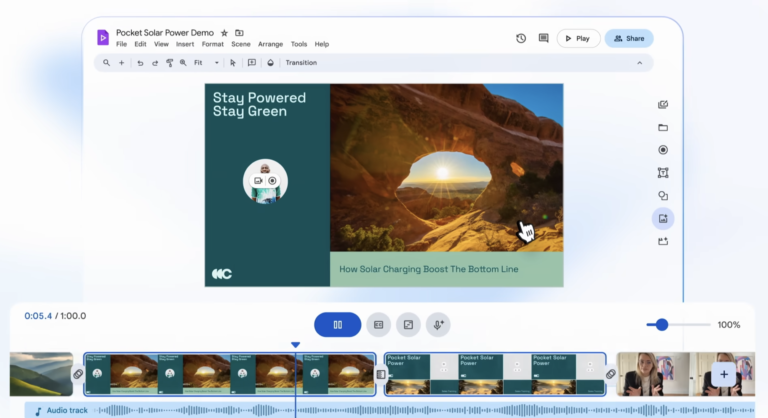
Task: Select the paint format roller tool
Action: click(x=169, y=63)
